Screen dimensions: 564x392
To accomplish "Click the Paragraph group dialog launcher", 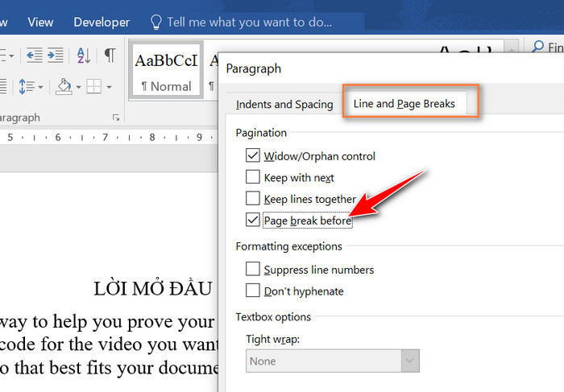I will click(116, 118).
